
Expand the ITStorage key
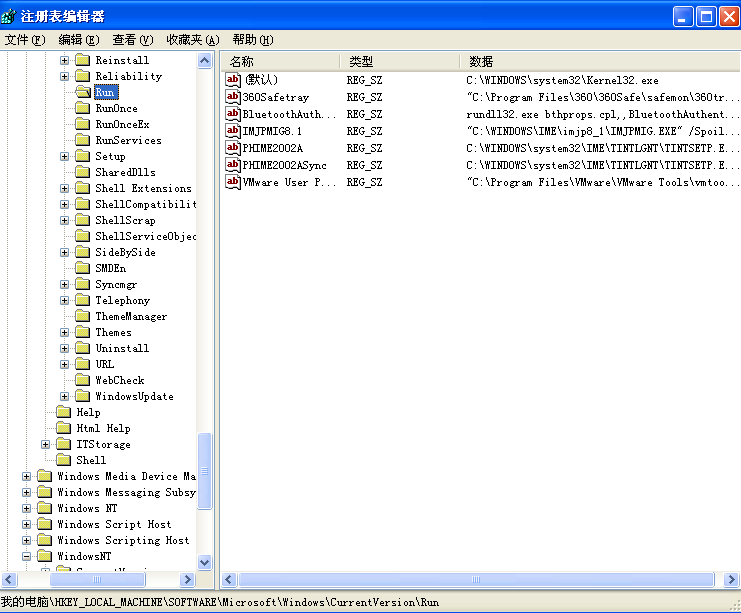pyautogui.click(x=45, y=444)
